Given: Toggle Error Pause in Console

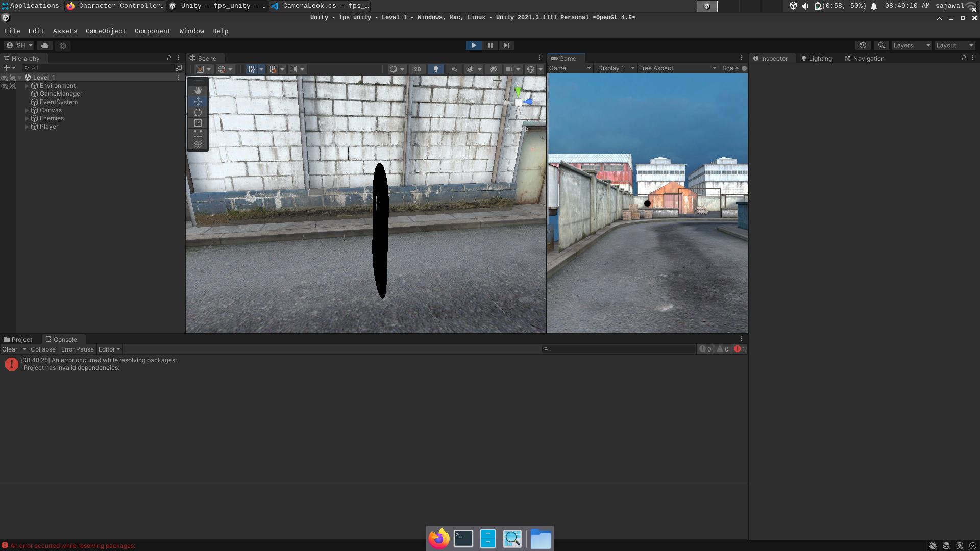Looking at the screenshot, I should click(78, 349).
